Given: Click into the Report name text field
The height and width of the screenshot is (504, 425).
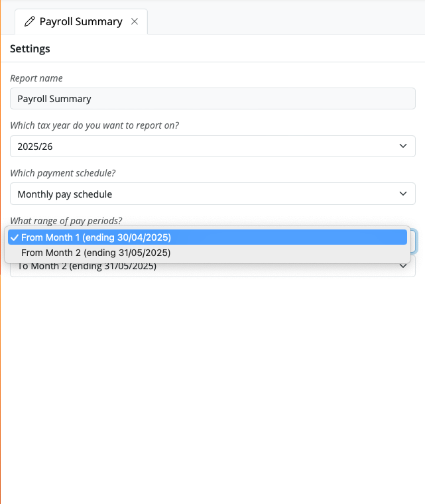Looking at the screenshot, I should (212, 98).
